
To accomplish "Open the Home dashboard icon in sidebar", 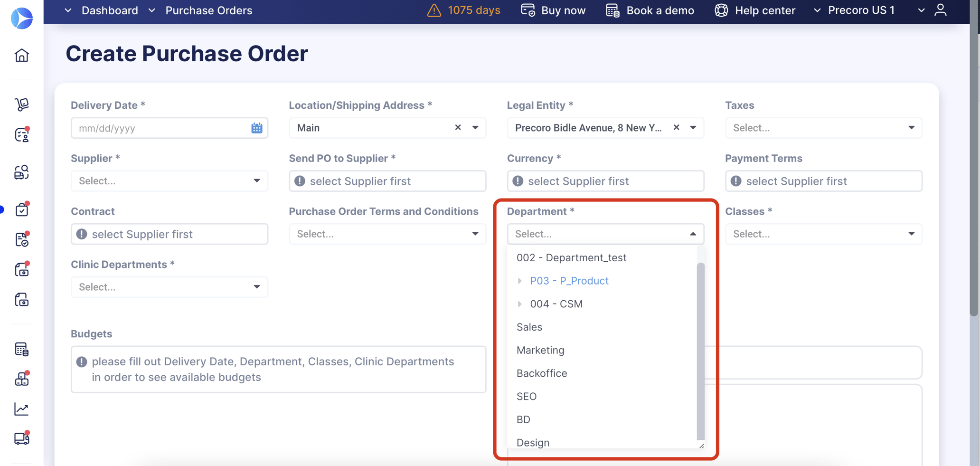I will tap(22, 55).
